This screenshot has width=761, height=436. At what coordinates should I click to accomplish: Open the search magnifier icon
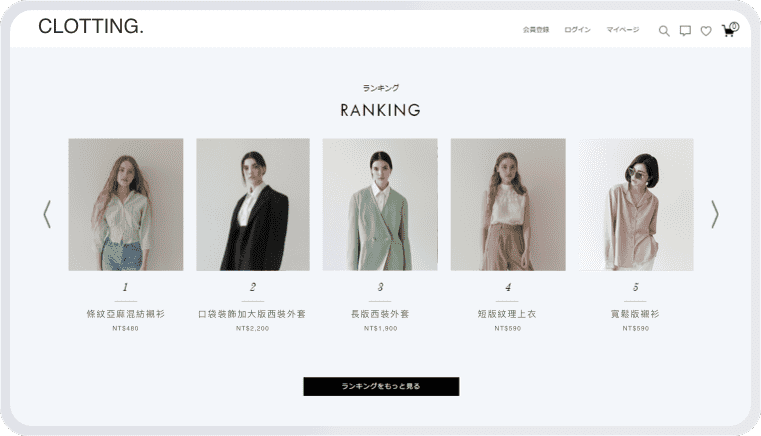coord(664,31)
